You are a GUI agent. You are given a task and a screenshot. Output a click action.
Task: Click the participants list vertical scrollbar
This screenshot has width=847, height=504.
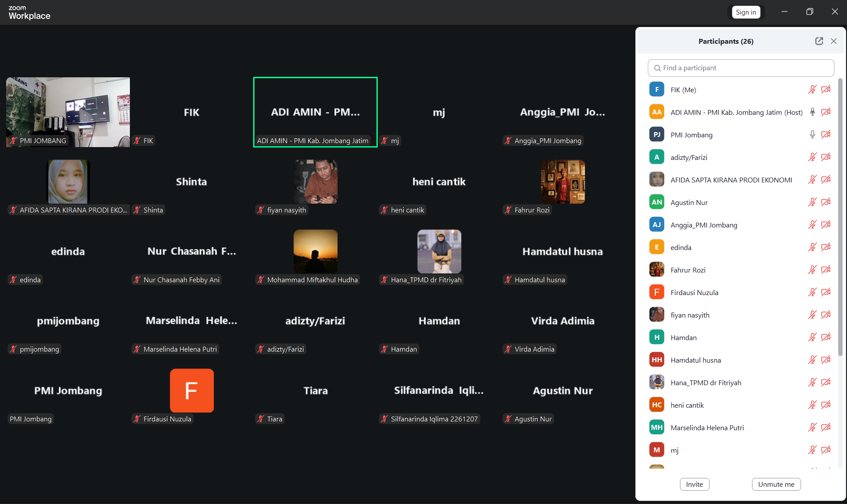[x=840, y=216]
